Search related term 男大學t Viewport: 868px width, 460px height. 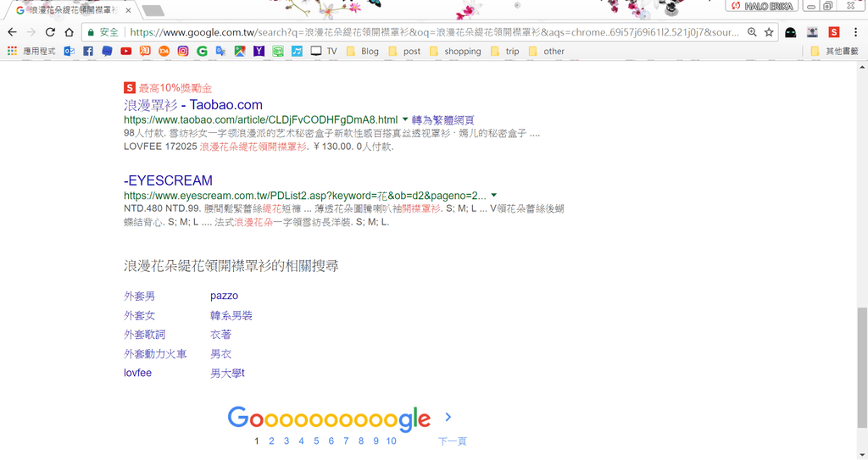click(x=227, y=373)
